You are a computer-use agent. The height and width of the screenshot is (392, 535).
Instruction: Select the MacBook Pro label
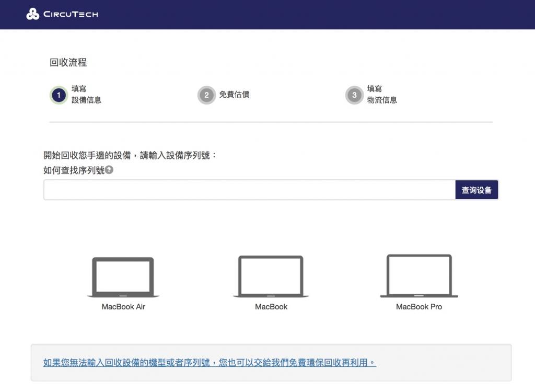pos(419,307)
